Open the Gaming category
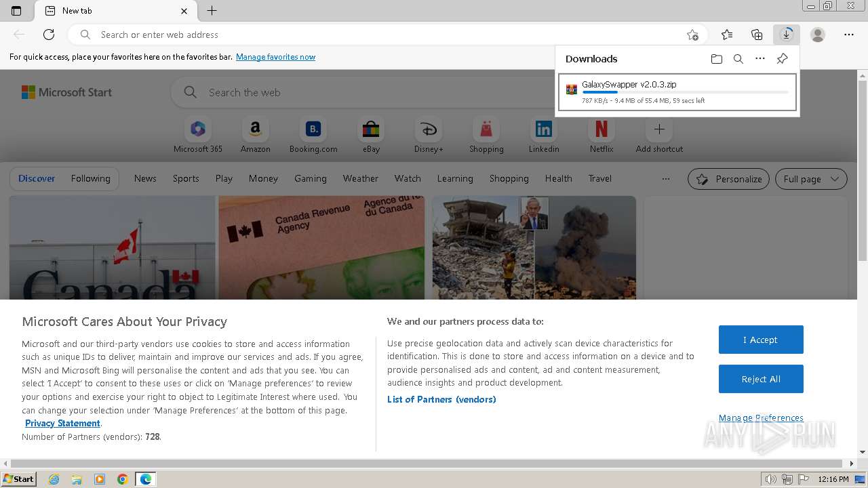Image resolution: width=868 pixels, height=488 pixels. pos(311,178)
